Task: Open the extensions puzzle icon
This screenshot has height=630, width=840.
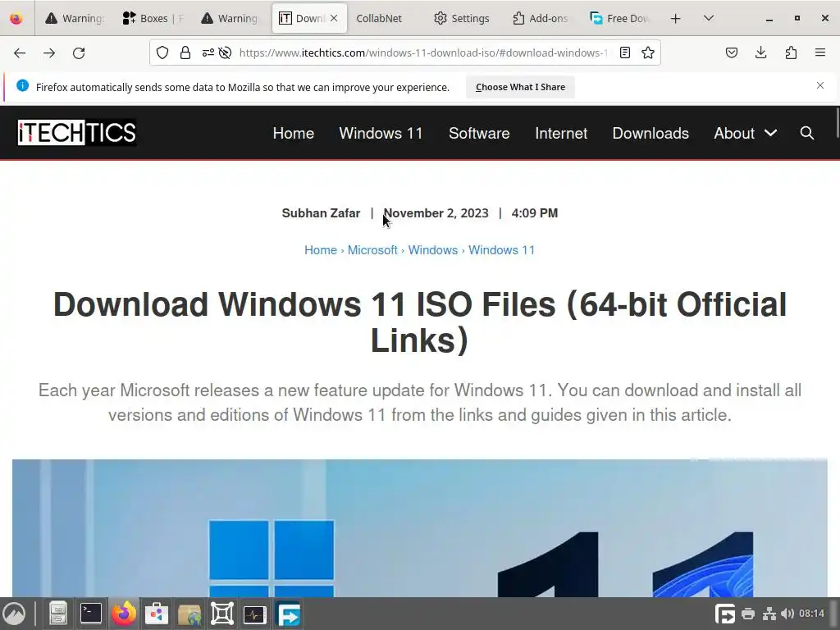Action: click(x=791, y=52)
